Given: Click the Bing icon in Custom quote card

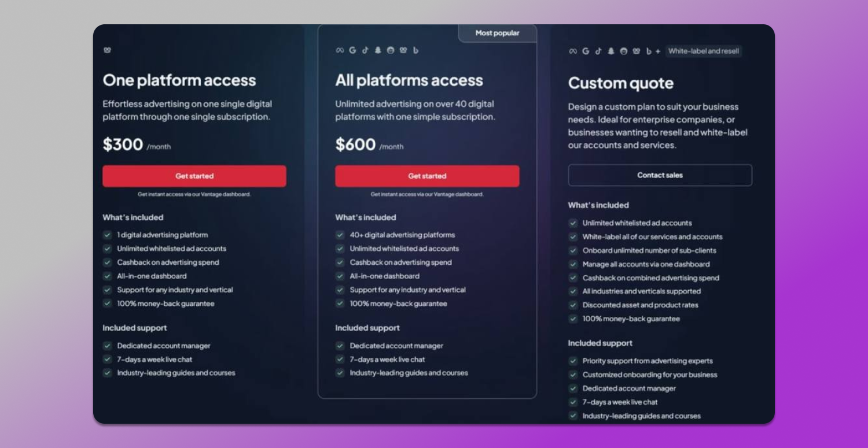Looking at the screenshot, I should click(x=649, y=51).
